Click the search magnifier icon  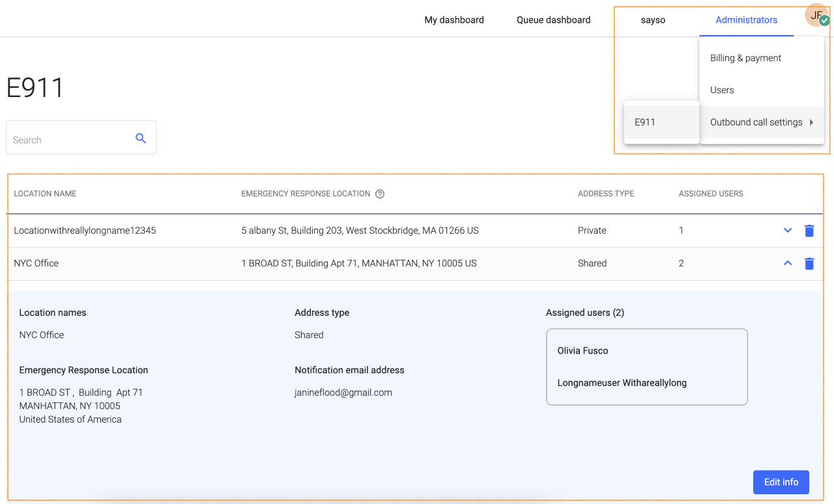[x=141, y=137]
